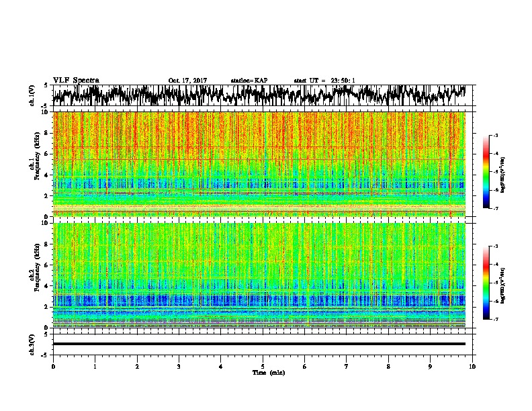
Task: Click the "8" kHz tick on ch.1 axis
Action: [x=48, y=133]
